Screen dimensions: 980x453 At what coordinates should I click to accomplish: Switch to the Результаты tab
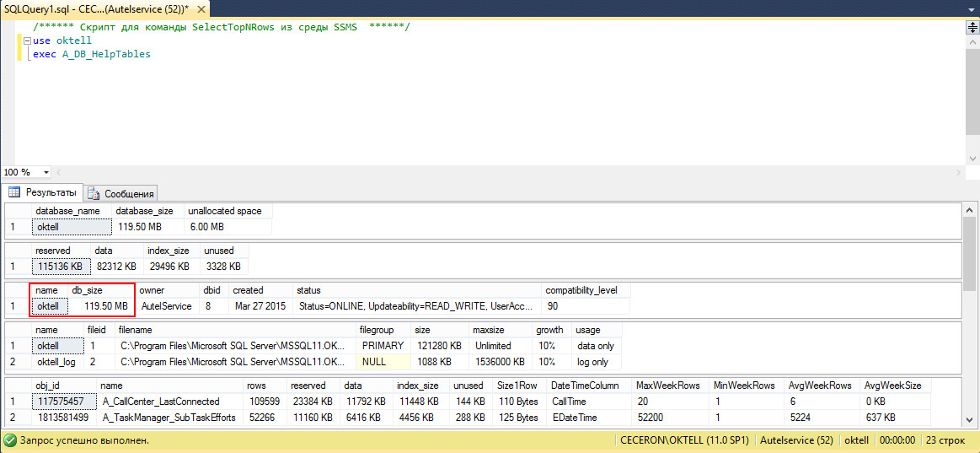coord(42,192)
